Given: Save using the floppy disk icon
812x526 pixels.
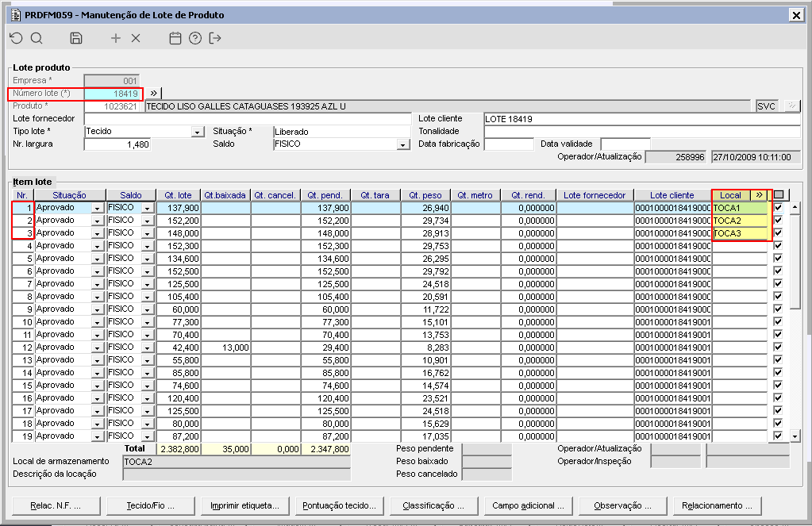Looking at the screenshot, I should pyautogui.click(x=76, y=38).
